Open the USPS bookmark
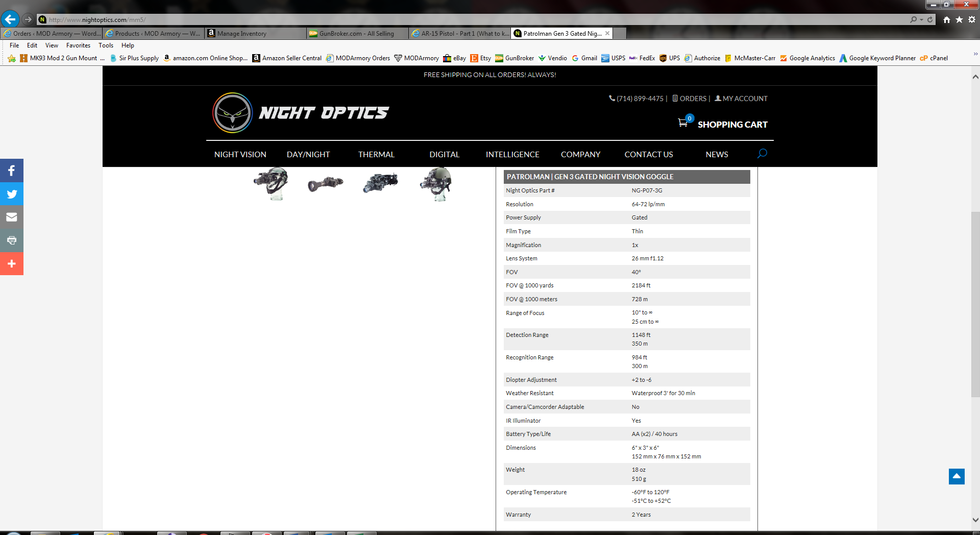Viewport: 980px width, 535px height. point(613,58)
